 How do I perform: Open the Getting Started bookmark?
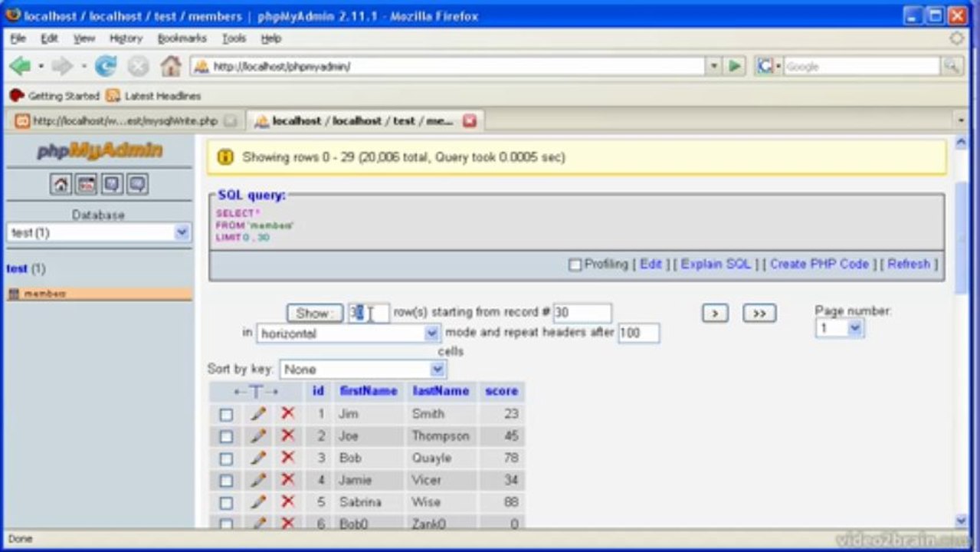(55, 96)
